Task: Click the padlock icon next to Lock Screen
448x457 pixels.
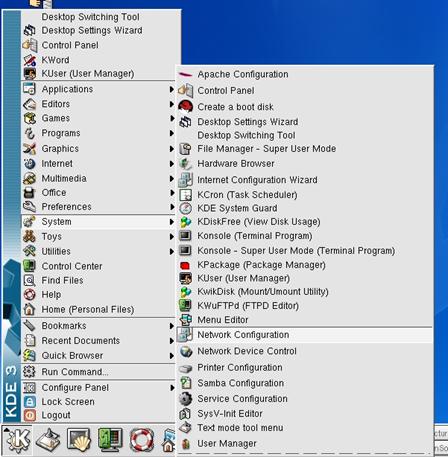Action: pos(30,402)
